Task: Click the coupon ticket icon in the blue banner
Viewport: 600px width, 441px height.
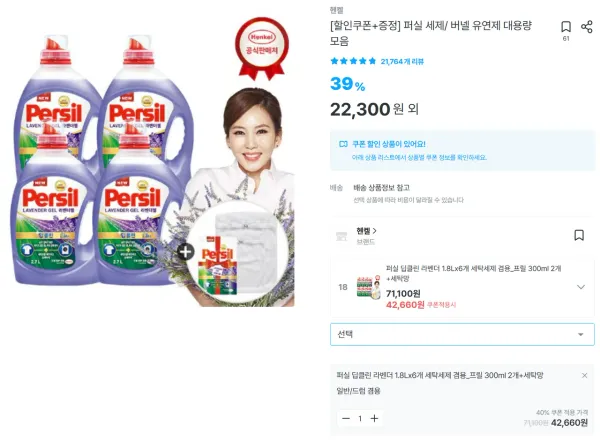Action: 343,144
